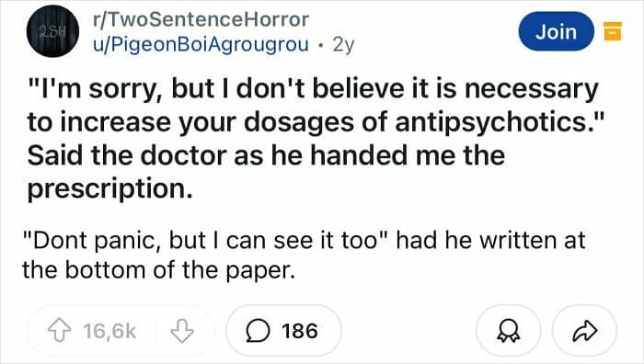The height and width of the screenshot is (364, 644).
Task: Click the downvote arrow icon
Action: coord(181,331)
